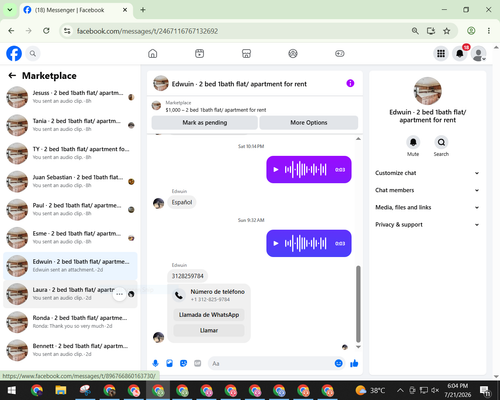Open File Explorer from taskbar
The width and height of the screenshot is (500, 400).
tap(61, 390)
